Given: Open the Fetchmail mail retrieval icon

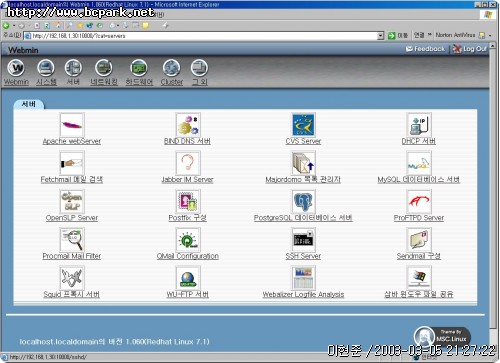Looking at the screenshot, I should click(x=72, y=163).
